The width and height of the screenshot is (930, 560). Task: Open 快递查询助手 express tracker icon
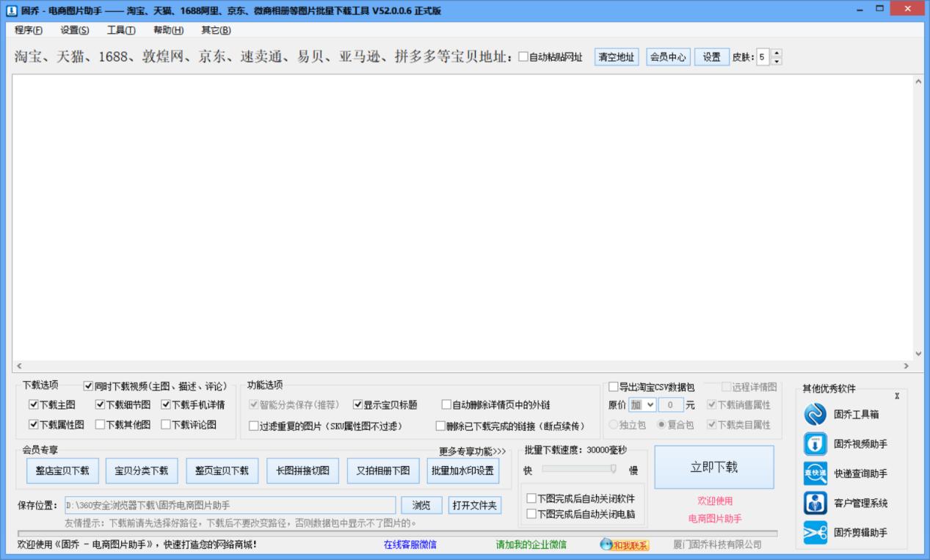(815, 473)
